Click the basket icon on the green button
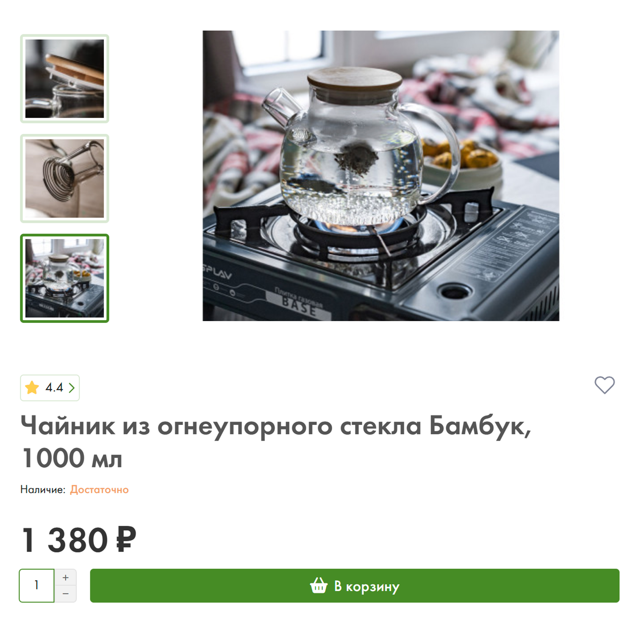Viewport: 644px width, 644px height. pyautogui.click(x=319, y=586)
